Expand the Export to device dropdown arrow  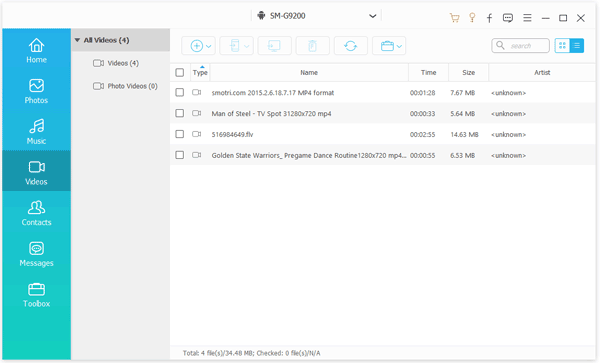[x=247, y=46]
